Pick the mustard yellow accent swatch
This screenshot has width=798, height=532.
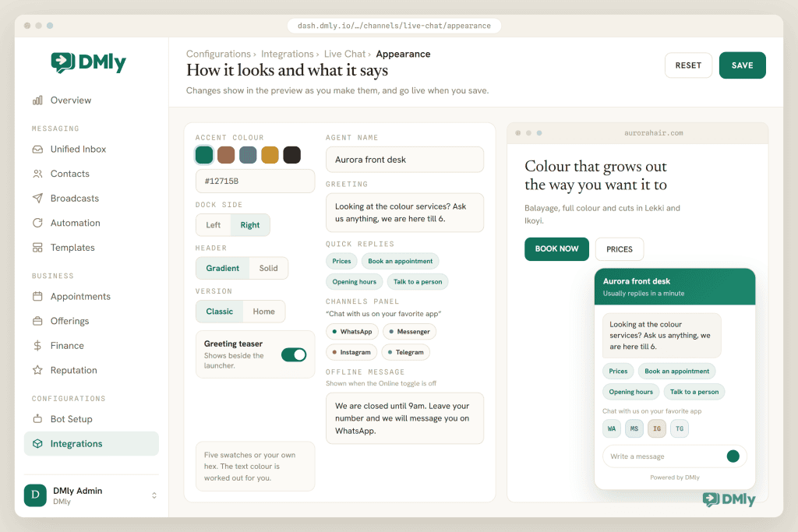[270, 155]
